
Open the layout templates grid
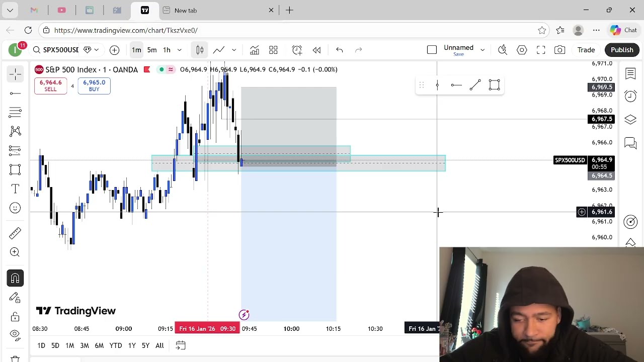pyautogui.click(x=273, y=50)
